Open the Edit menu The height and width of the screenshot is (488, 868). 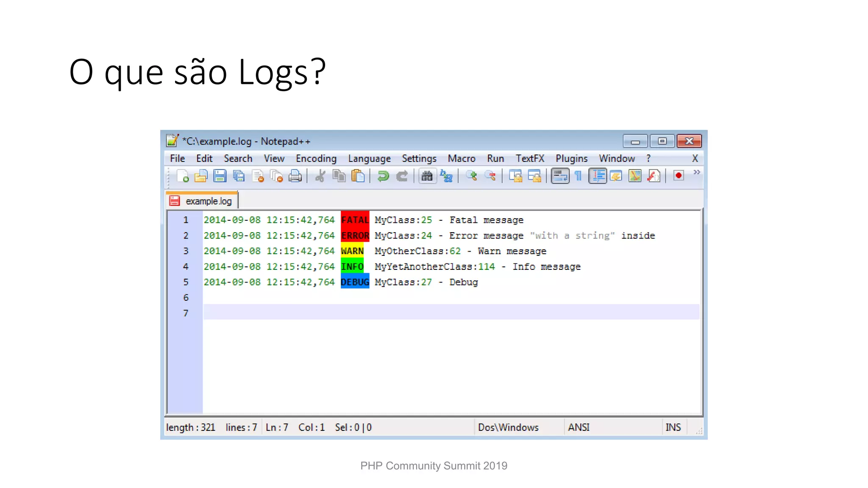204,158
